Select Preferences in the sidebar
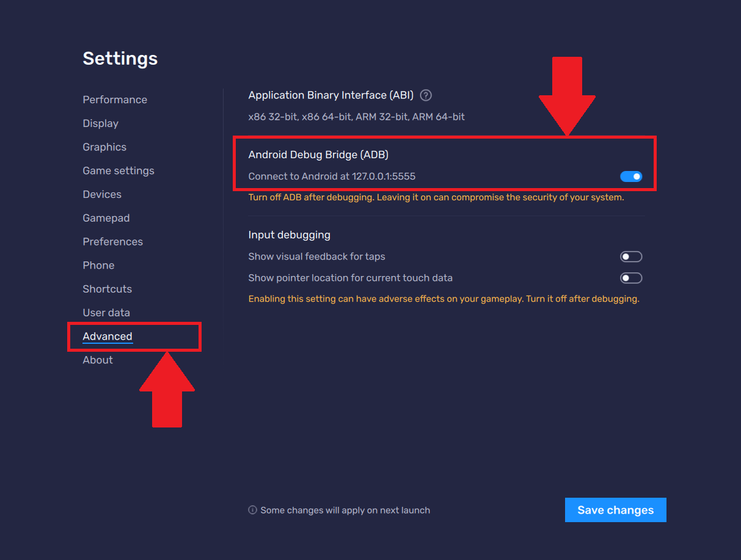The width and height of the screenshot is (741, 560). [113, 242]
